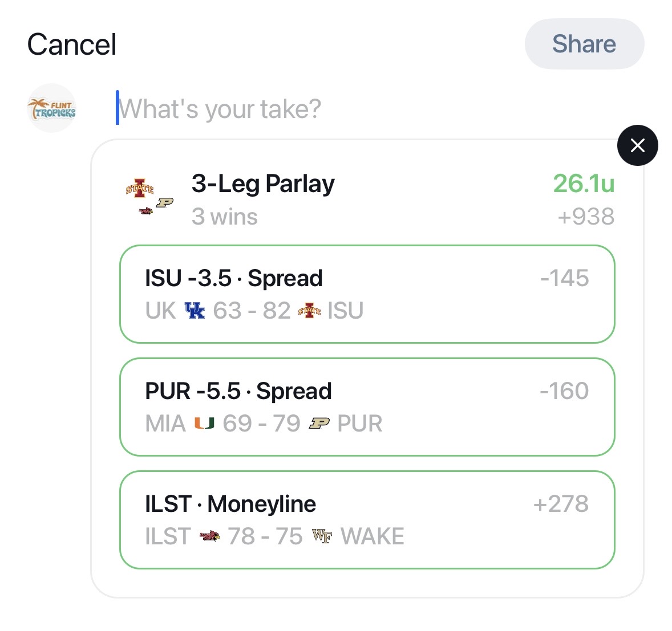Click the Iowa State logo in score row
Screen dimensions: 672x631
[309, 311]
